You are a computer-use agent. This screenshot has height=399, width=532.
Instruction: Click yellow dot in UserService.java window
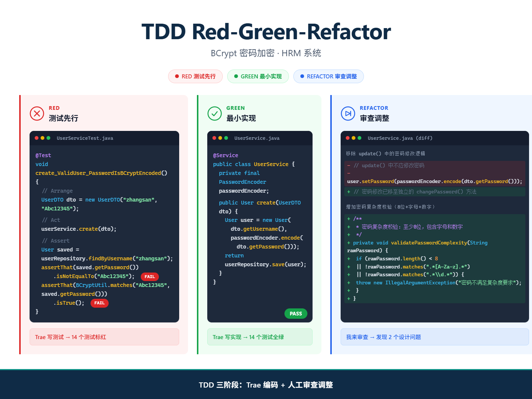[220, 138]
